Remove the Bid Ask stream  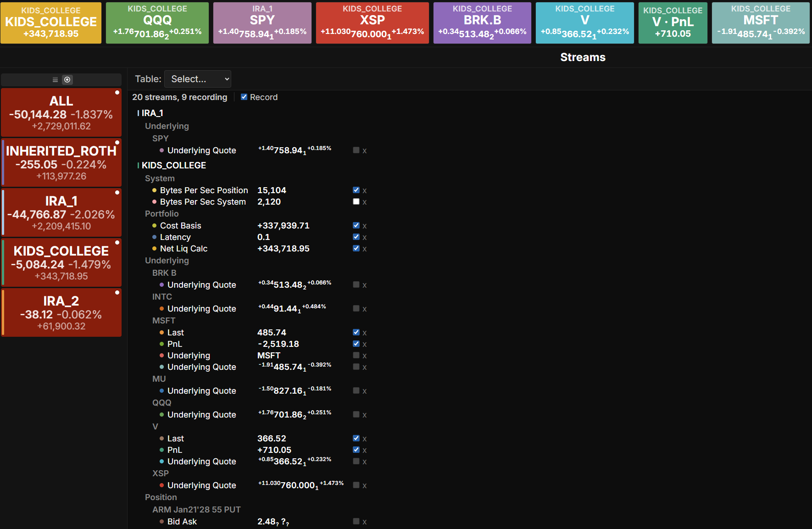coord(365,522)
